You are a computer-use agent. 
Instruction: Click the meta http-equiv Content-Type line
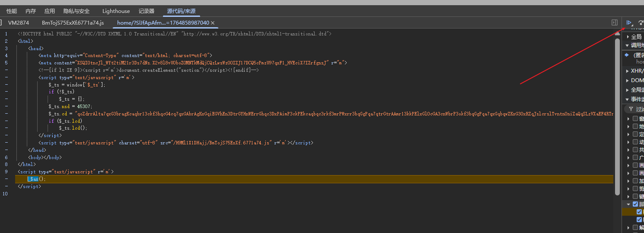tap(125, 55)
